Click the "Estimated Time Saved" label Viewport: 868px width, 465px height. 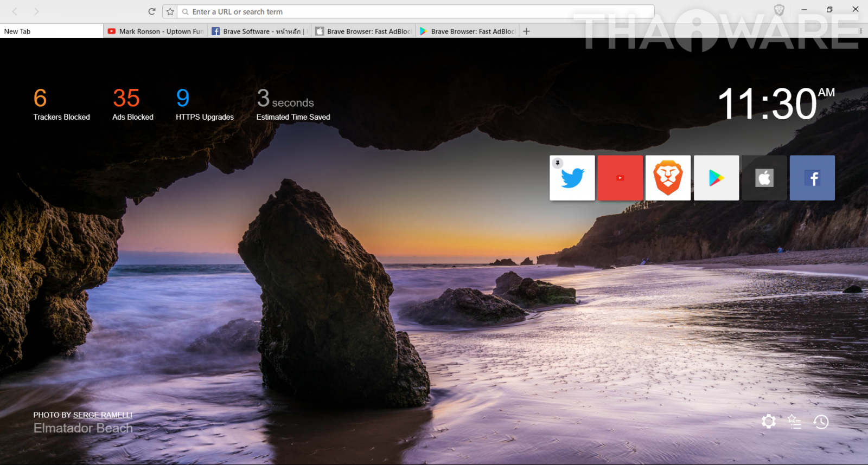click(x=293, y=117)
